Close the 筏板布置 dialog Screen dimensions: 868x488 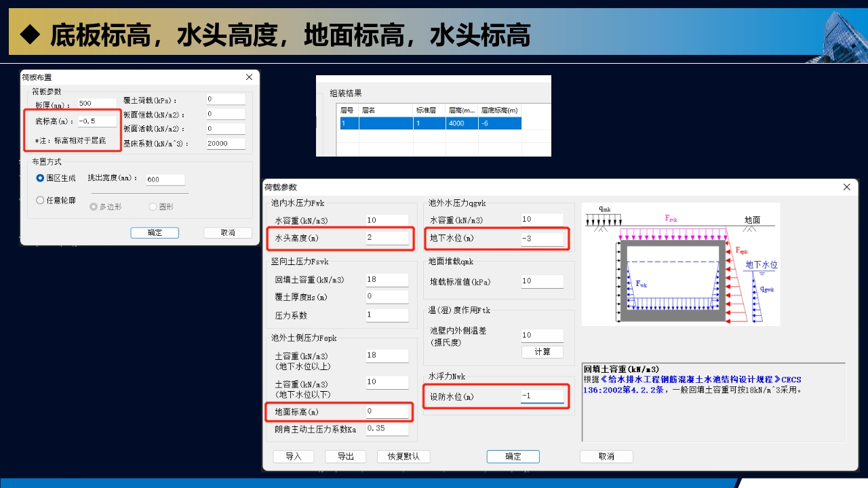pos(249,77)
